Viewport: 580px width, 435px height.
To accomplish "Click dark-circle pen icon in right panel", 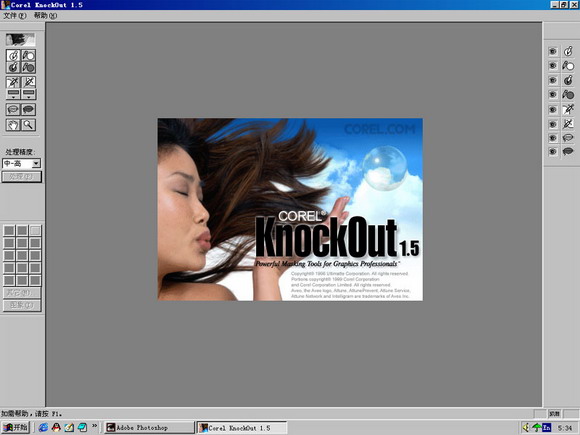I will pos(568,80).
